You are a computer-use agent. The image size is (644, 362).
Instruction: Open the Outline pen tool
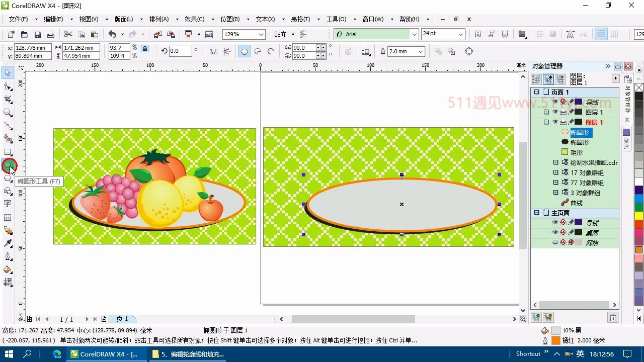point(8,256)
